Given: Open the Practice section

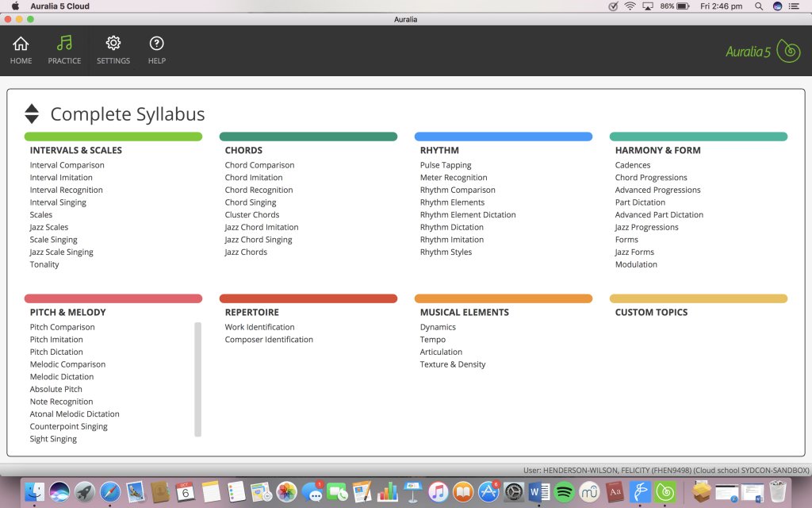Looking at the screenshot, I should pos(64,50).
